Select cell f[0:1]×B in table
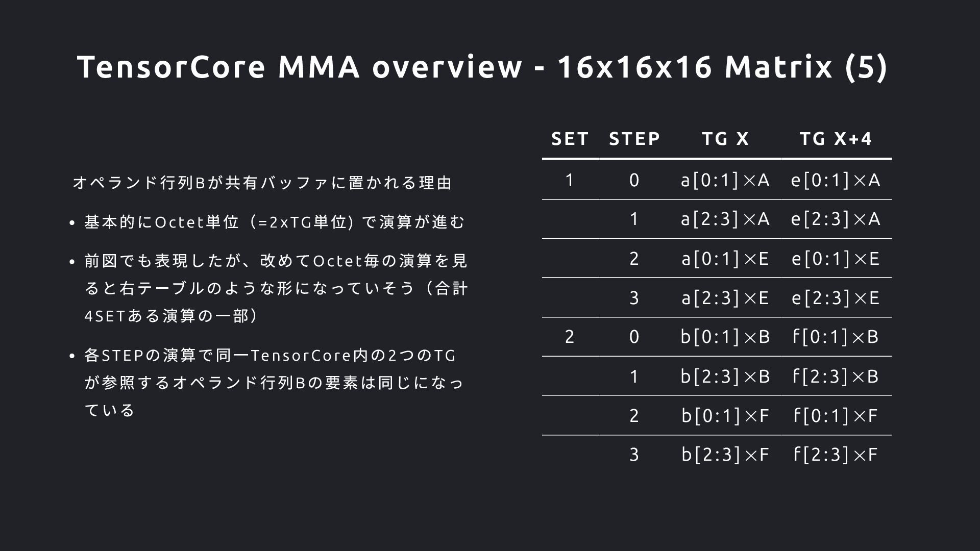 click(836, 337)
